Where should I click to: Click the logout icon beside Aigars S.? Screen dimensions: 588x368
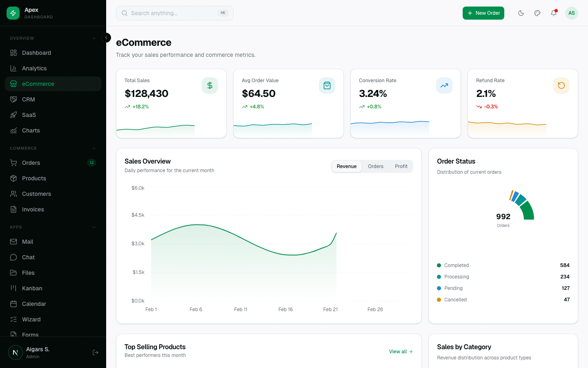tap(95, 352)
